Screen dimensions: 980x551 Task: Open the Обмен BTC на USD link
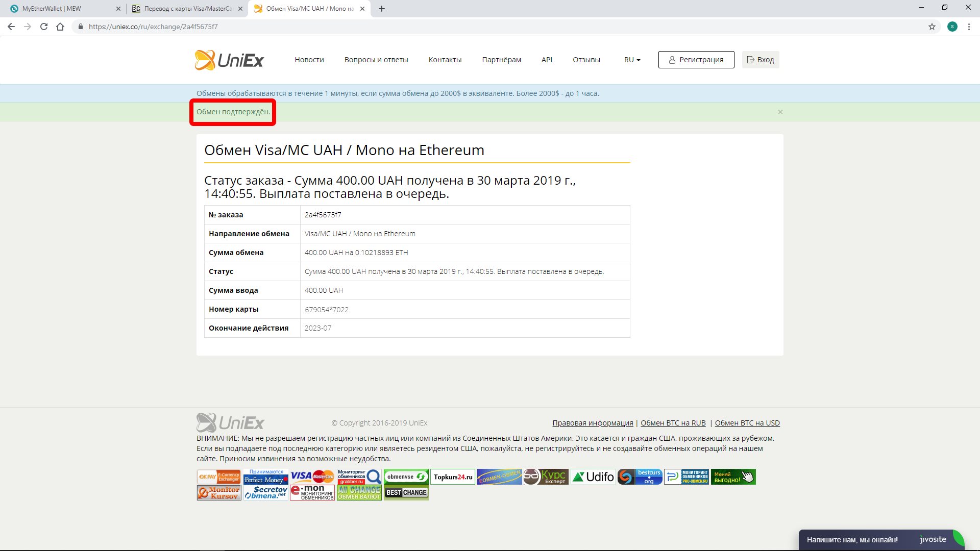point(747,423)
